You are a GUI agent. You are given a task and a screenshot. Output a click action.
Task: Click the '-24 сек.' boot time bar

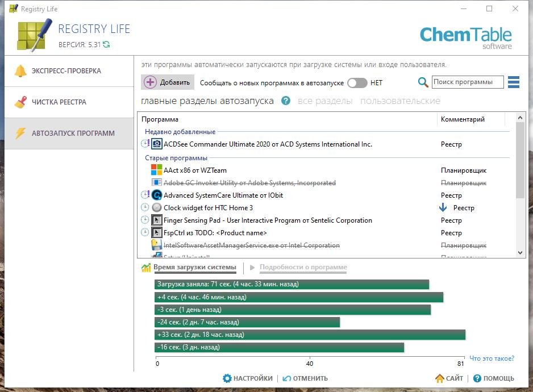coord(247,322)
